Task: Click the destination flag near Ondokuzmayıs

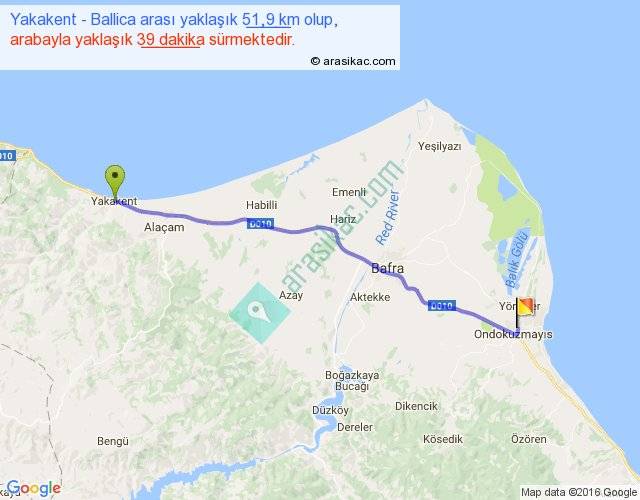Action: pos(524,313)
